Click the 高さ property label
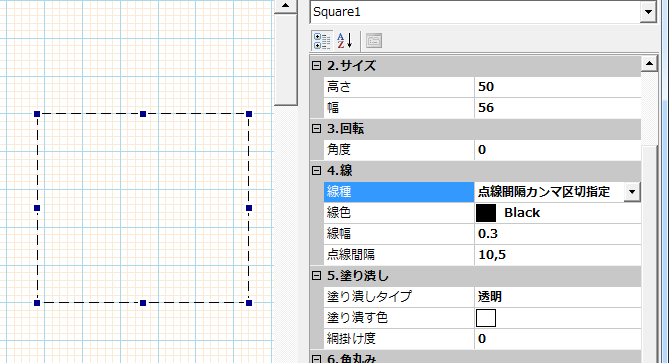This screenshot has height=363, width=669. click(339, 87)
